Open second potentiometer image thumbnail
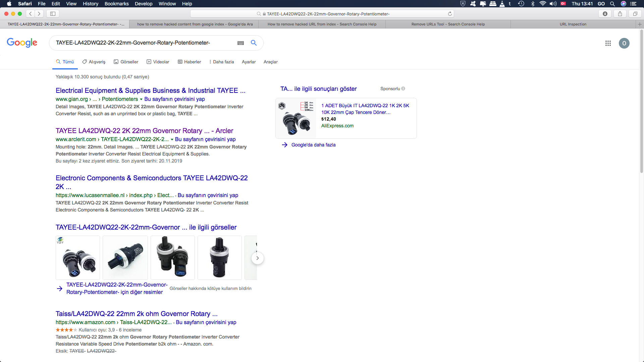Viewport: 644px width, 362px height. (x=125, y=258)
